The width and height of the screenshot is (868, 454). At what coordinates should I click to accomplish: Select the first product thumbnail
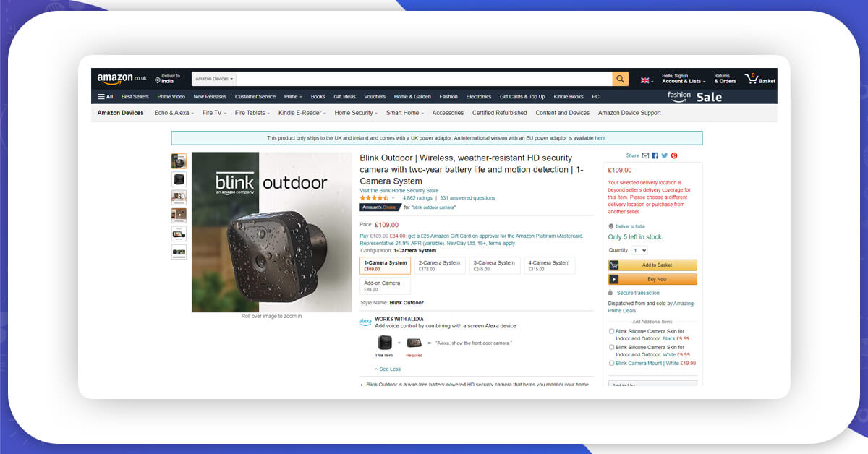pos(179,160)
